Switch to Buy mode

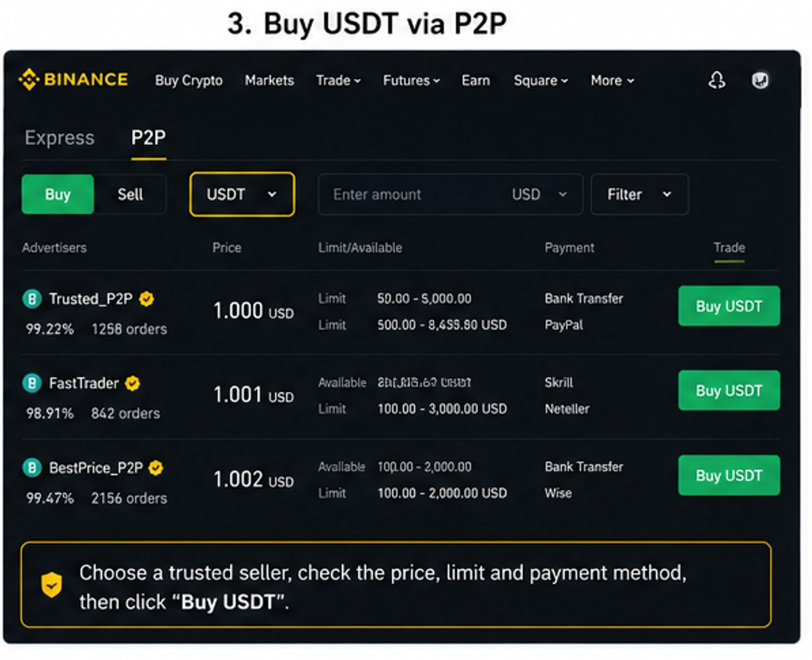58,194
